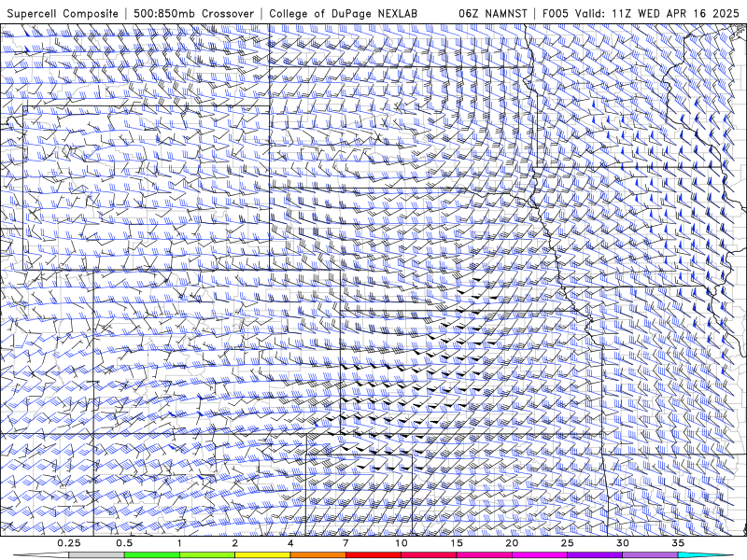Click the red color bar segment
Image resolution: width=747 pixels, height=560 pixels.
[373, 555]
